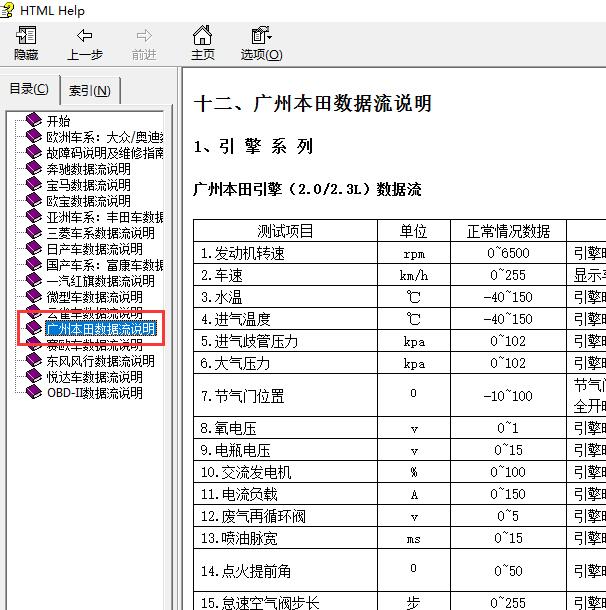Screen dimensions: 606x610
Task: Click the 测试项目 table header
Action: (285, 231)
